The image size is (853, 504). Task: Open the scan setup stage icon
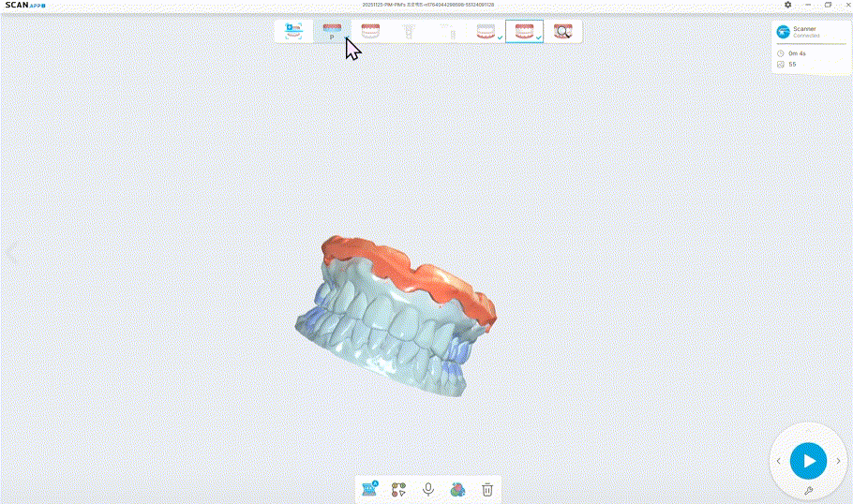pos(293,32)
